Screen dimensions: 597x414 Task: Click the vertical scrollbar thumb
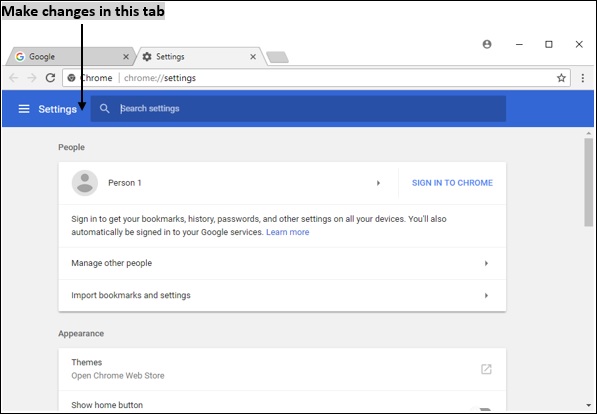[589, 182]
